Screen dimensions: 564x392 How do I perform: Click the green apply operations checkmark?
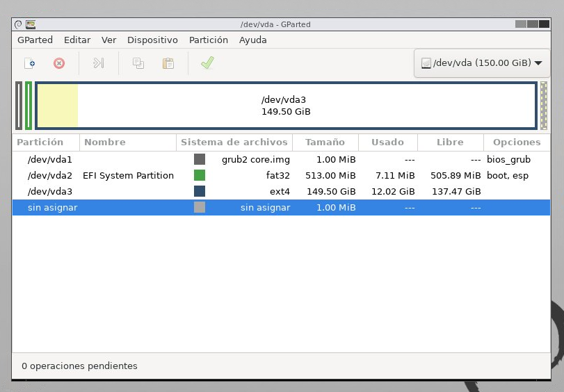coord(207,63)
